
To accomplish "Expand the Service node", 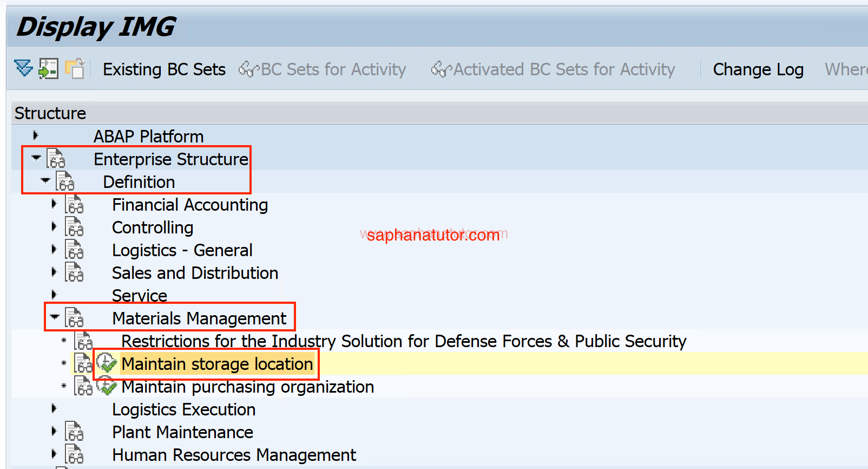I will 54,295.
